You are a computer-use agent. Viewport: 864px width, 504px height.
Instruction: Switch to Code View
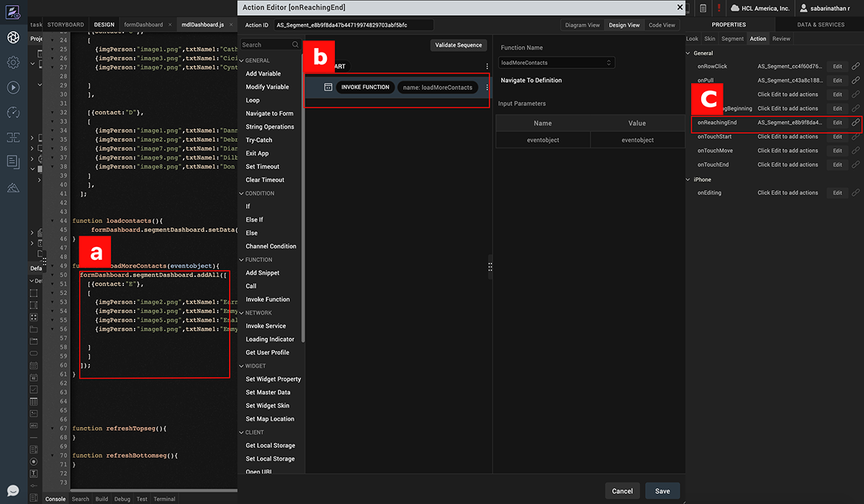coord(662,25)
